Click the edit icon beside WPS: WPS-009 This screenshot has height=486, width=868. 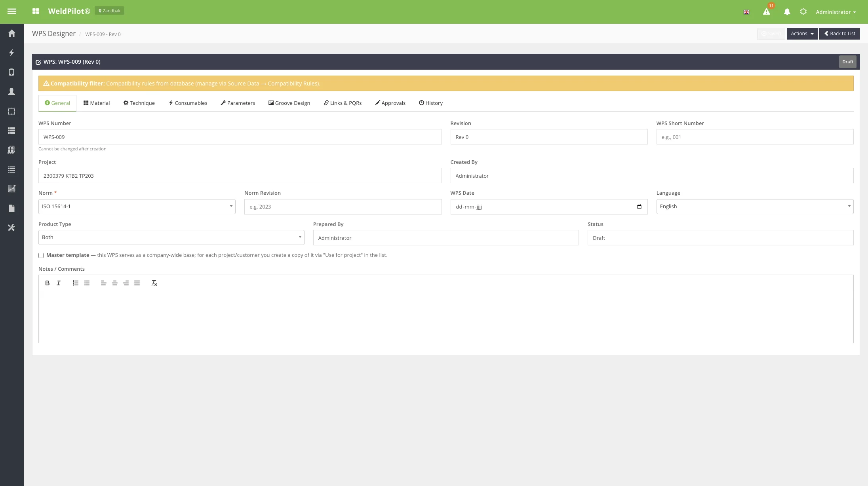38,62
